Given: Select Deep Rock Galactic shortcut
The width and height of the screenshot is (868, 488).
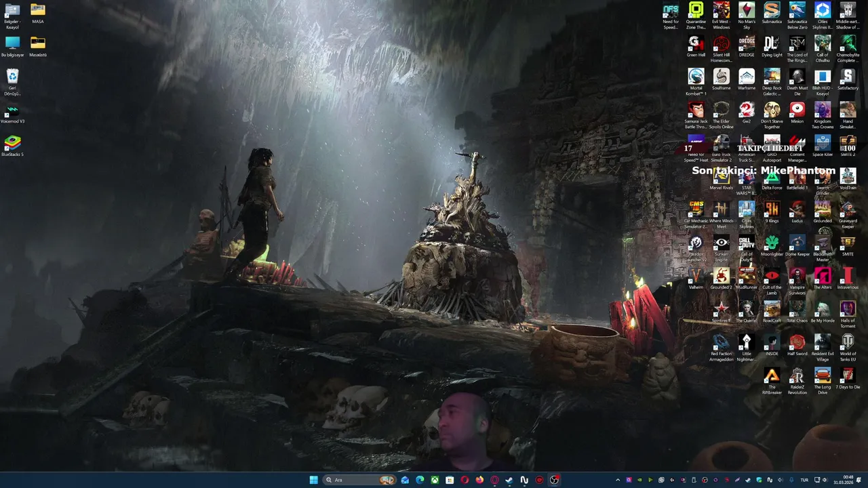Looking at the screenshot, I should 772,81.
